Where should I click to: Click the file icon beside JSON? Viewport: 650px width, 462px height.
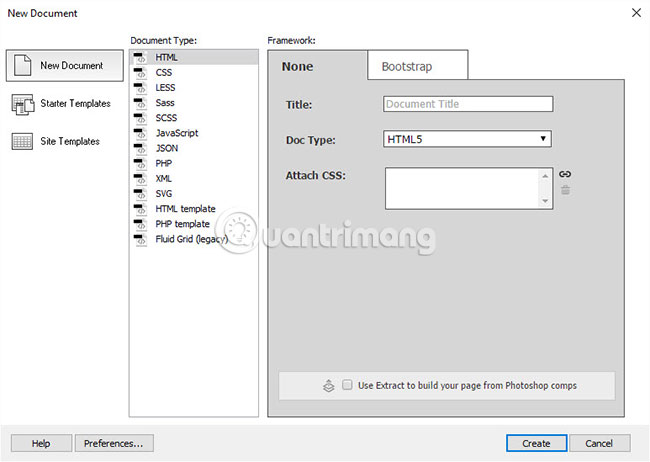click(140, 148)
